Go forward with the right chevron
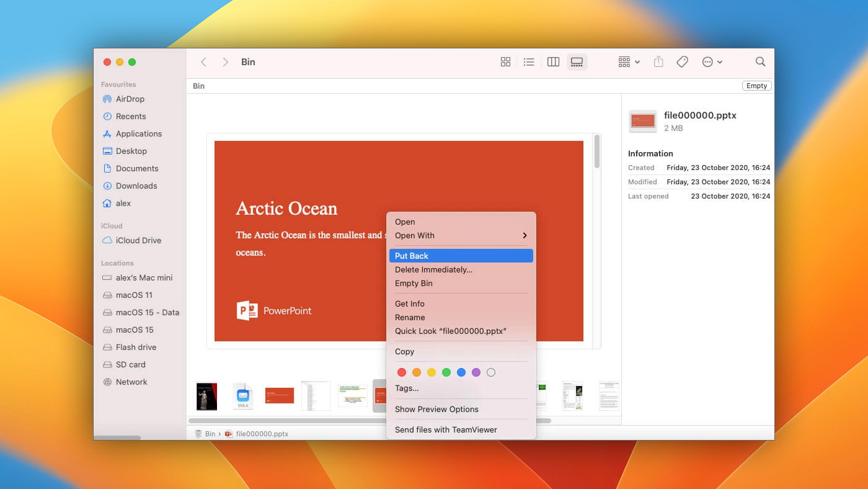This screenshot has width=868, height=489. coord(226,62)
